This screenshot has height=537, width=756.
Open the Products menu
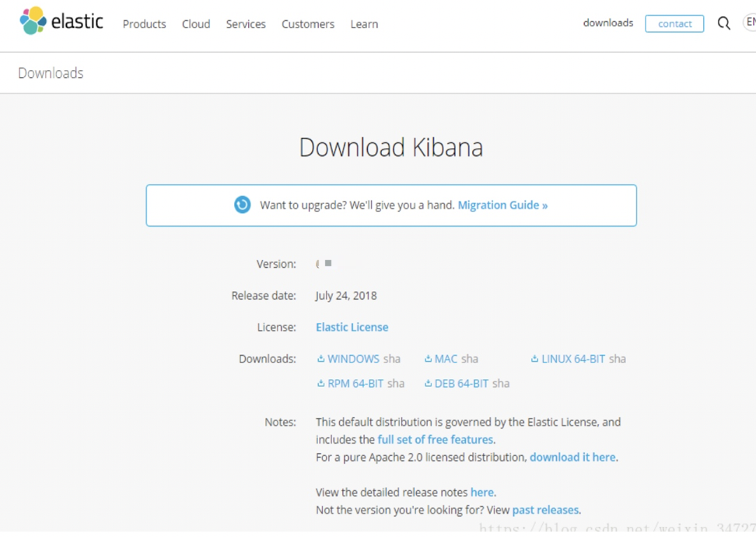(144, 24)
